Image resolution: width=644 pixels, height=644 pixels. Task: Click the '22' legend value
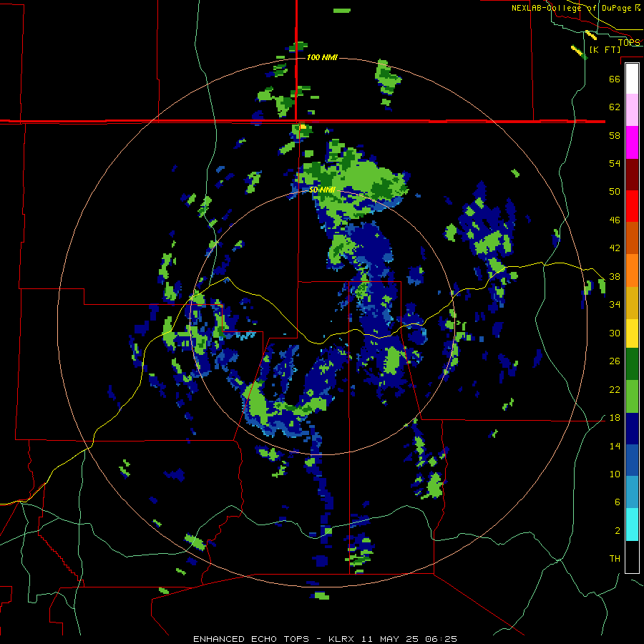pos(615,389)
